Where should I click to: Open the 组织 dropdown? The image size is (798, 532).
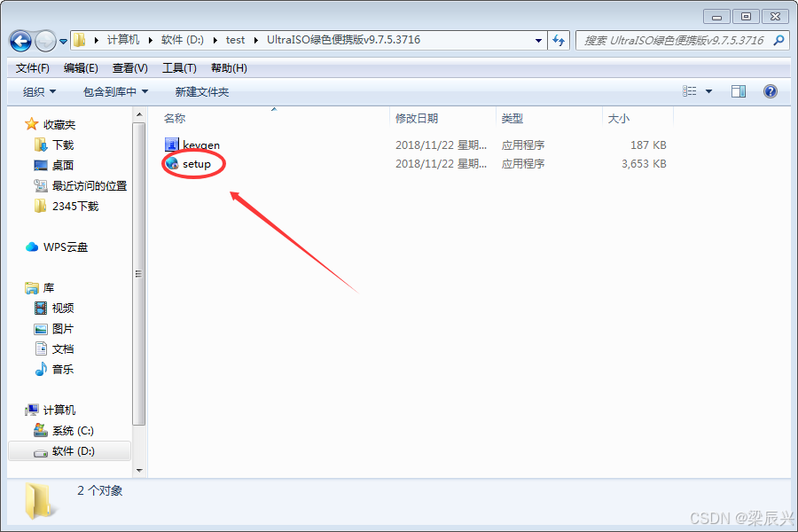pyautogui.click(x=39, y=91)
